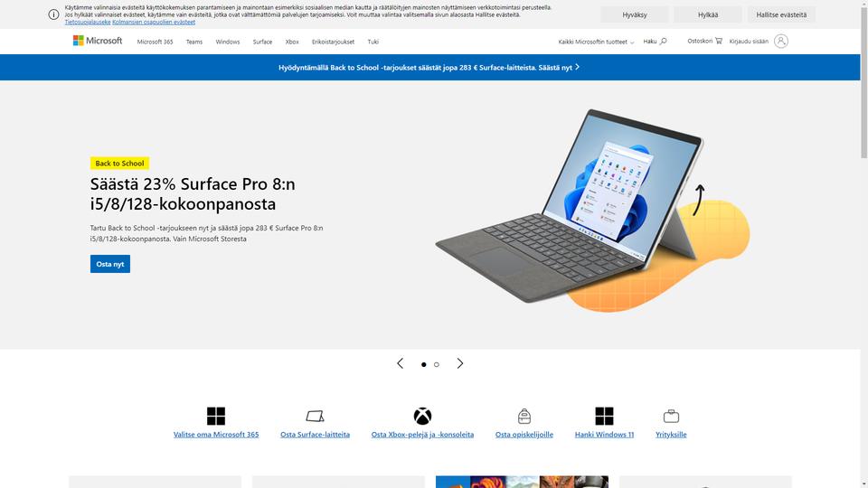Open the search magnifier icon (Haku)
This screenshot has height=488, width=868.
pos(663,41)
